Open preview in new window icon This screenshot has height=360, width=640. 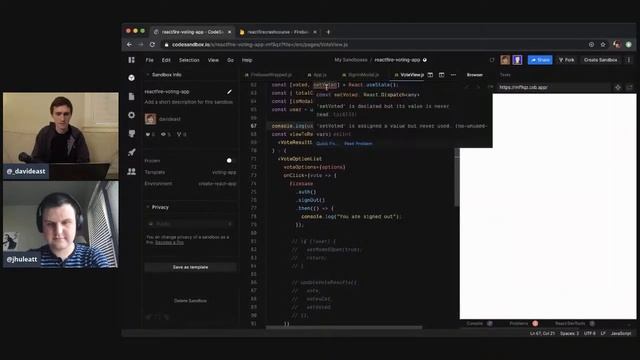[629, 87]
